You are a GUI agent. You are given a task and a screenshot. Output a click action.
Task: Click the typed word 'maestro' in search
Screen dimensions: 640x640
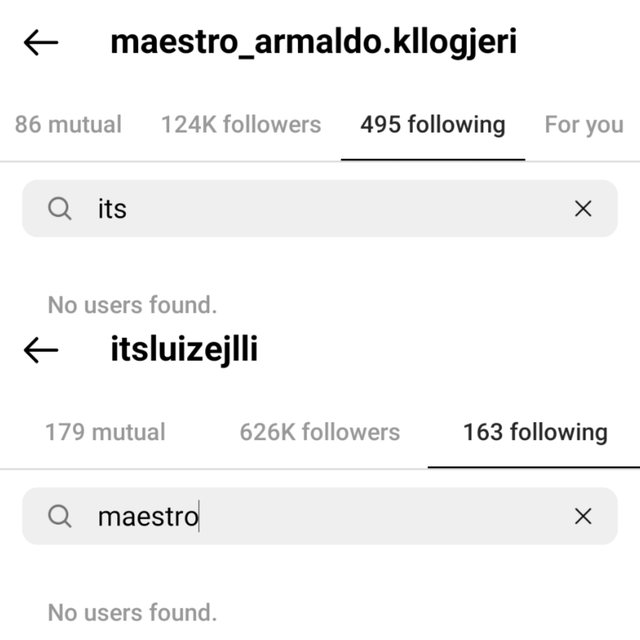148,517
